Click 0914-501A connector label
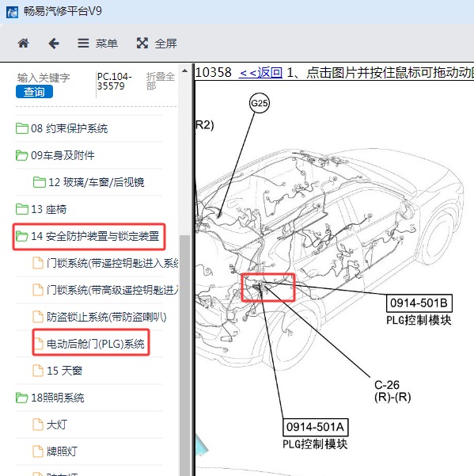This screenshot has width=474, height=476. click(316, 427)
